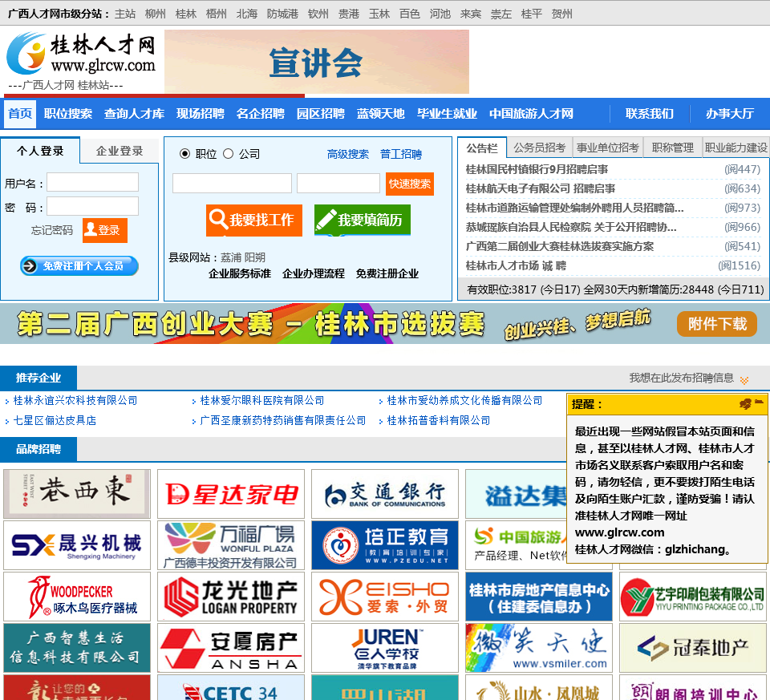Open the 艺宇印刷包装有限公司 logo
770x700 pixels.
click(692, 597)
